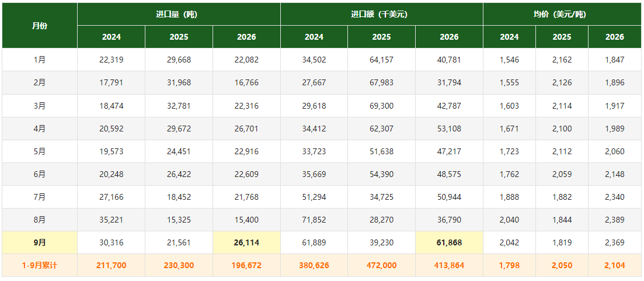Click the 32,781 cell in 3月 row
This screenshot has width=644, height=281.
click(179, 106)
